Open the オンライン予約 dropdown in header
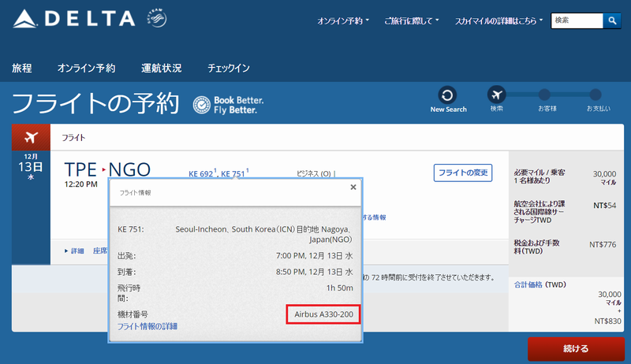Image resolution: width=631 pixels, height=364 pixels. pyautogui.click(x=343, y=21)
